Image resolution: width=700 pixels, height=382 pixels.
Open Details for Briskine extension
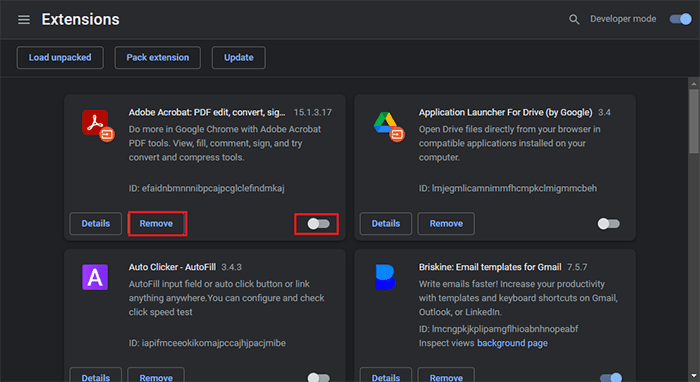tap(386, 375)
